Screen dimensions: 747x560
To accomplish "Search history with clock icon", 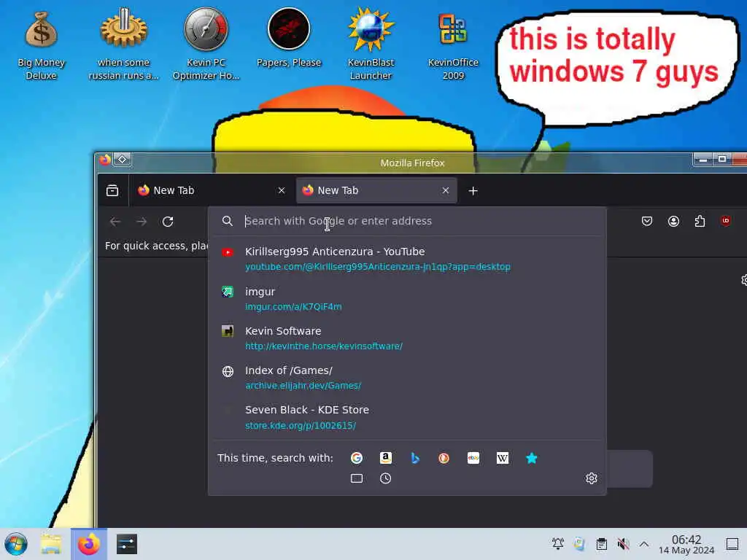I will pyautogui.click(x=386, y=478).
